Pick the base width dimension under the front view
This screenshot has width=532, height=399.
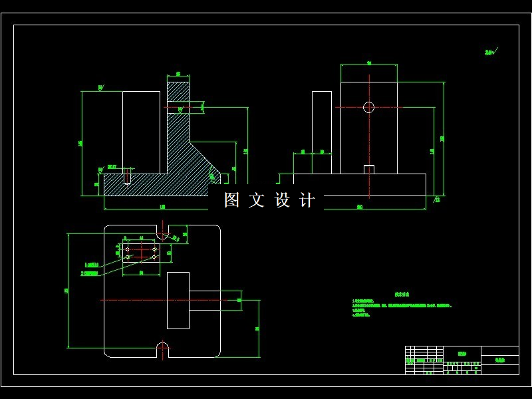pyautogui.click(x=360, y=207)
